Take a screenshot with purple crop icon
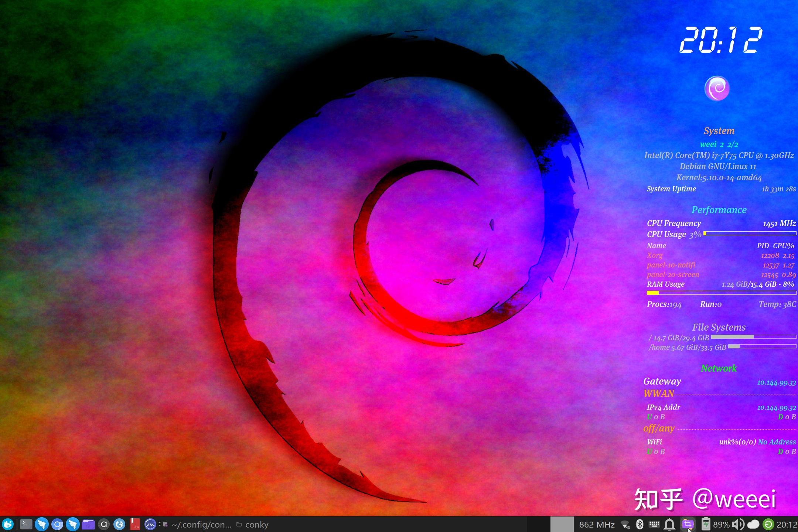This screenshot has width=798, height=532. pos(688,524)
